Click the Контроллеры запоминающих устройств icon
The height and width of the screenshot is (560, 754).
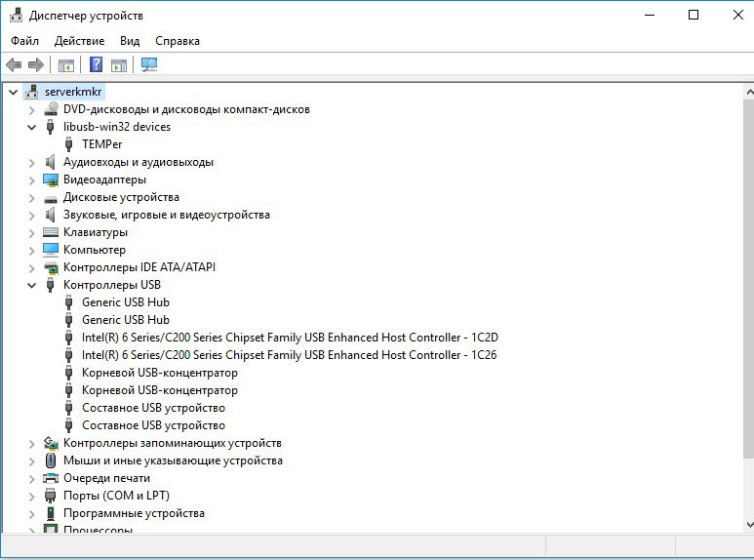click(x=51, y=443)
